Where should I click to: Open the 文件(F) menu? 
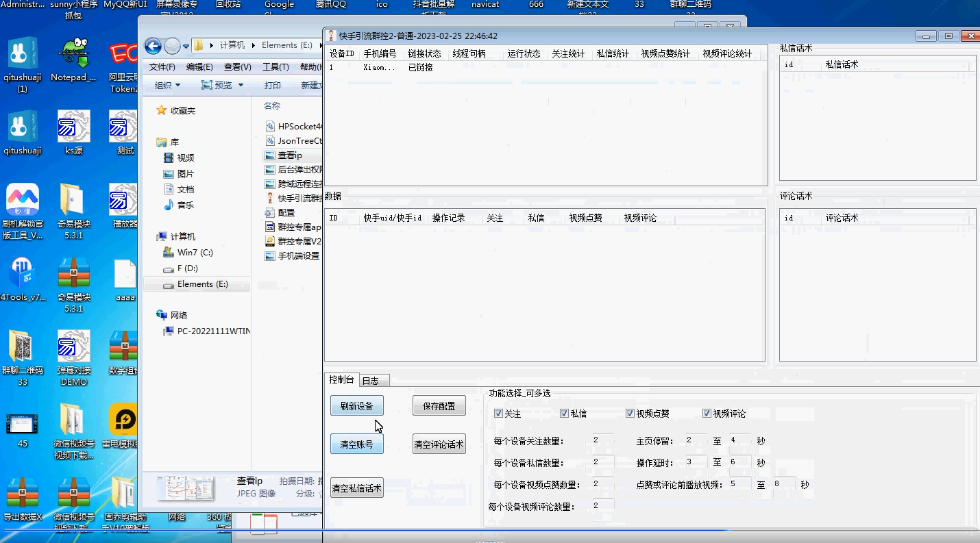162,67
